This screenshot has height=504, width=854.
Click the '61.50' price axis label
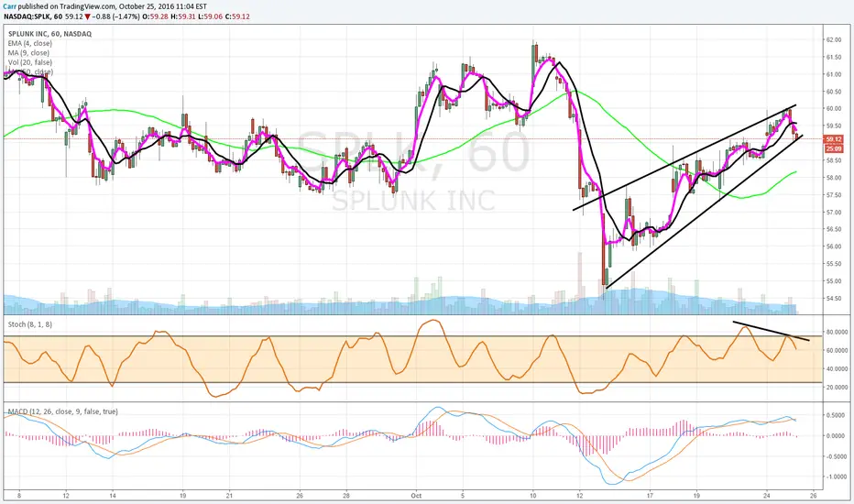[834, 57]
